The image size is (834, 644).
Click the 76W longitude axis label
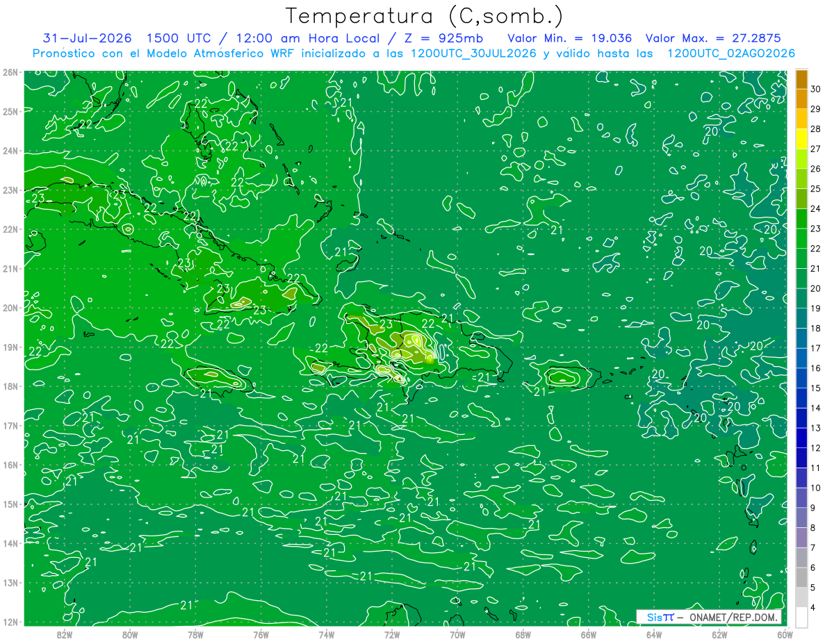[261, 634]
